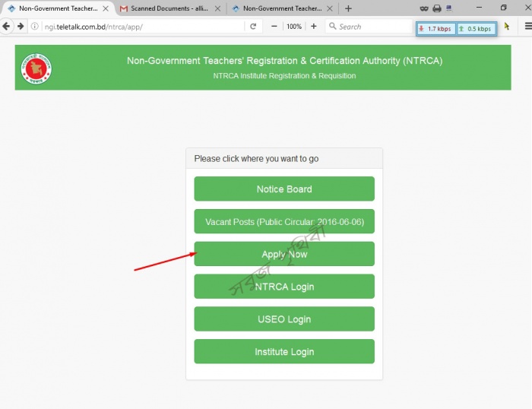This screenshot has height=409, width=532.
Task: Open the Institute Login button
Action: click(284, 352)
